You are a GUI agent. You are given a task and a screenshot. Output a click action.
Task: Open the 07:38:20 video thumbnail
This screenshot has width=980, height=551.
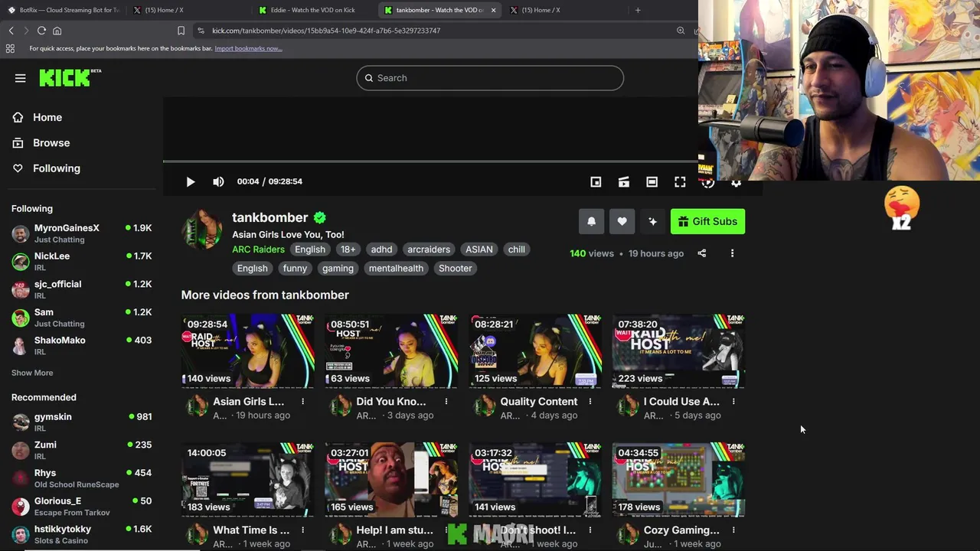tap(678, 350)
